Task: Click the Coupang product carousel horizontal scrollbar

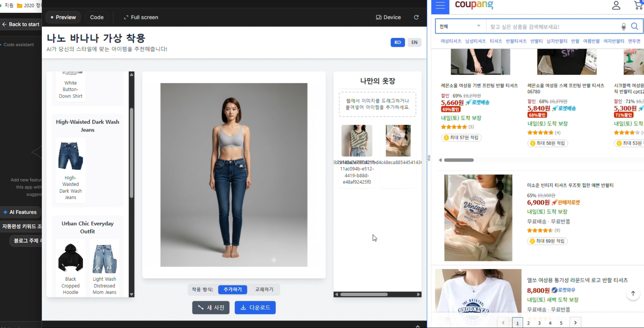Action: point(459,160)
